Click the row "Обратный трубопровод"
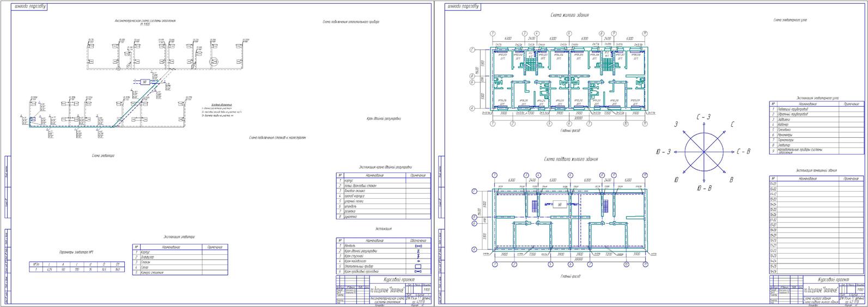Screen dimensions: 868x307 coord(817,114)
